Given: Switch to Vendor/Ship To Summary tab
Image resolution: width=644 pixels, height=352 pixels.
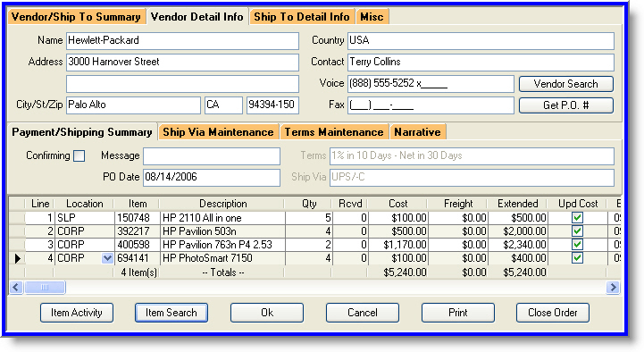Looking at the screenshot, I should [x=77, y=17].
